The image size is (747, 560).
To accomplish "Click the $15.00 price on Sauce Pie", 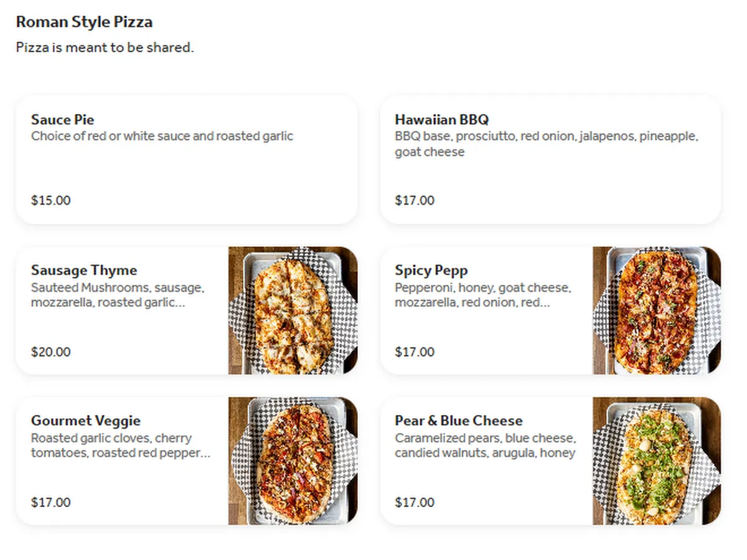I will pyautogui.click(x=51, y=200).
